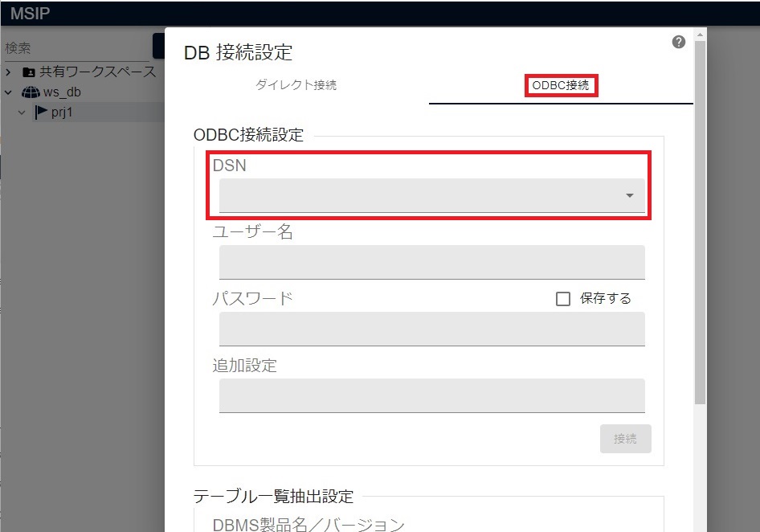This screenshot has height=532, width=760.
Task: Click the 接続 button
Action: pyautogui.click(x=625, y=439)
